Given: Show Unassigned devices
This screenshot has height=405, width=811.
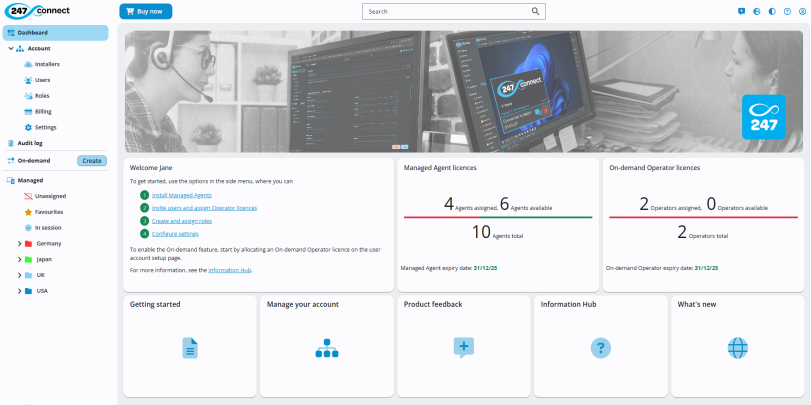Looking at the screenshot, I should pos(50,197).
